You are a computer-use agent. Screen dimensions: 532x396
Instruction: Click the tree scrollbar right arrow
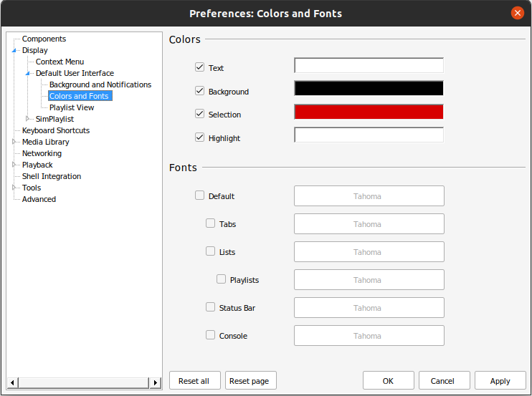point(155,383)
